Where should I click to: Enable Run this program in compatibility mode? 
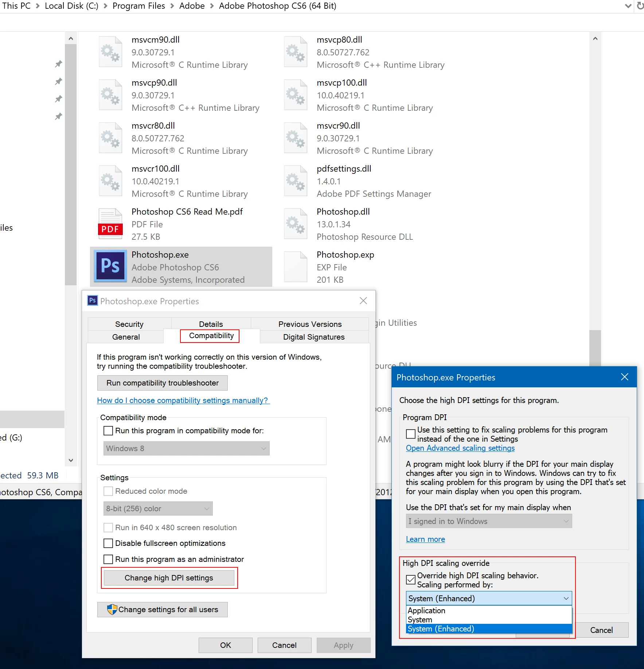108,431
